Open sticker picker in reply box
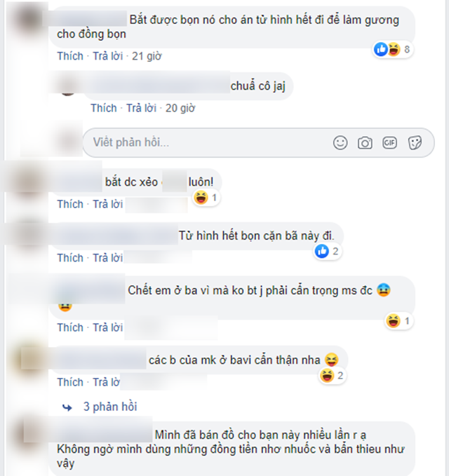449x476 pixels. [415, 143]
